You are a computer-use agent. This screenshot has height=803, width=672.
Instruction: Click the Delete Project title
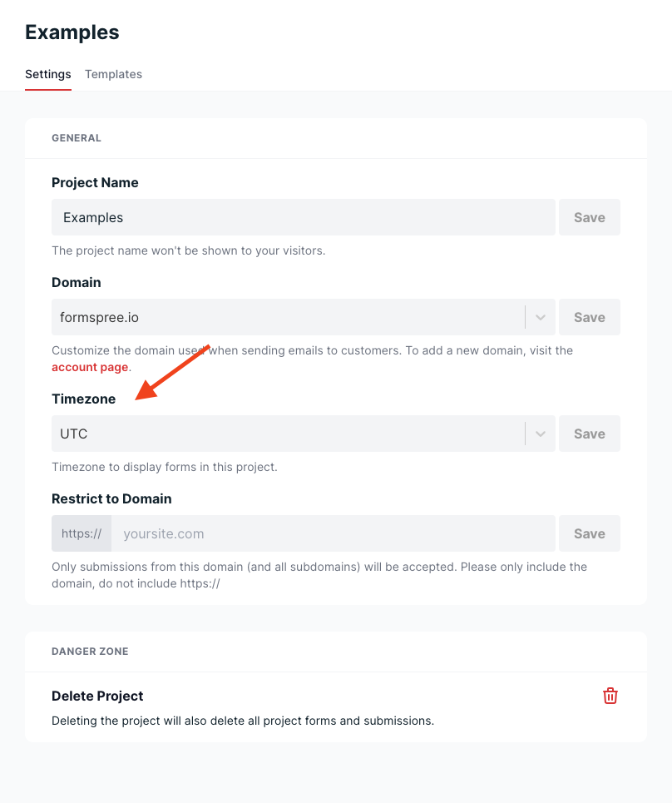(97, 696)
